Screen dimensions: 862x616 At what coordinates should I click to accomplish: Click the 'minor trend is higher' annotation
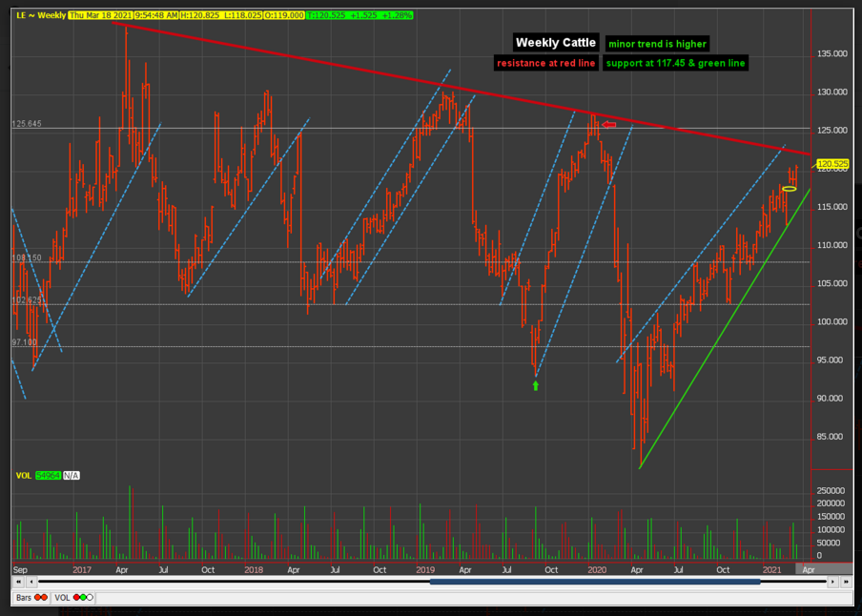(658, 44)
